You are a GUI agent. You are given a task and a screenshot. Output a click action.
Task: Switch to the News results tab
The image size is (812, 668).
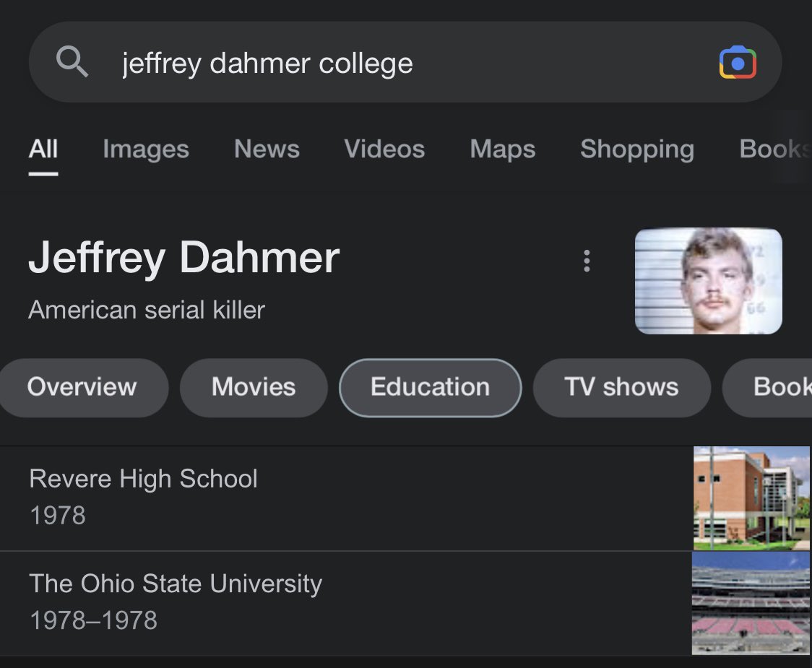(x=267, y=149)
